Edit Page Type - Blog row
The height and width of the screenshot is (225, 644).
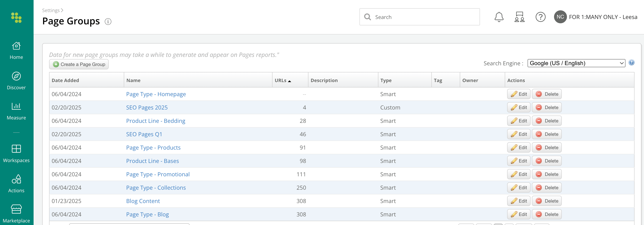click(x=519, y=214)
